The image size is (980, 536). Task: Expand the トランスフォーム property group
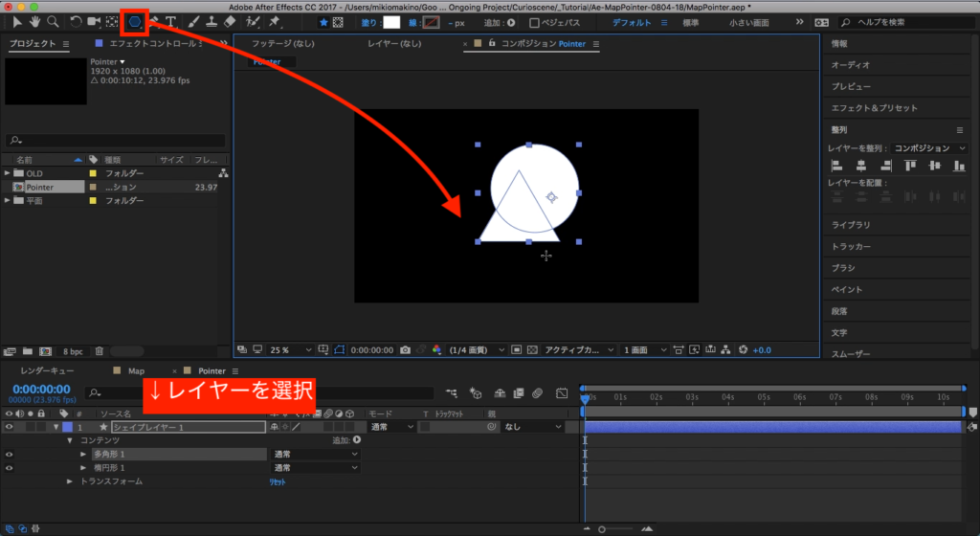click(69, 481)
